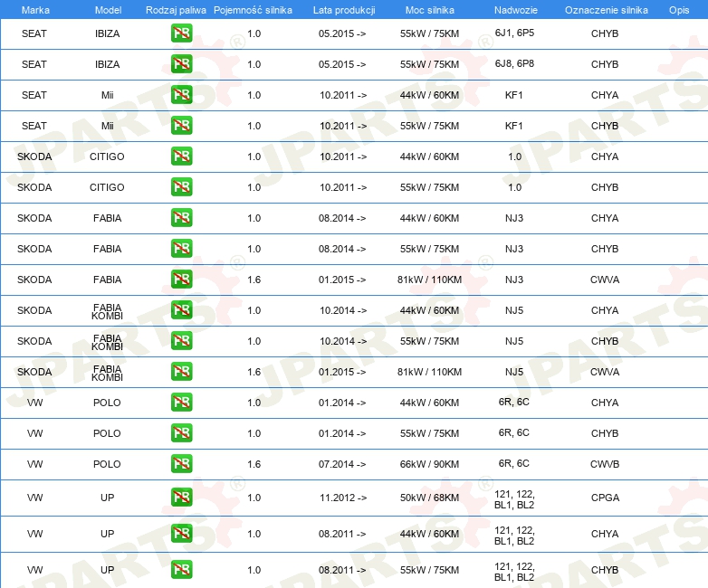This screenshot has height=588, width=708.
Task: Select power cell '66kW / 90KM'
Action: (429, 464)
